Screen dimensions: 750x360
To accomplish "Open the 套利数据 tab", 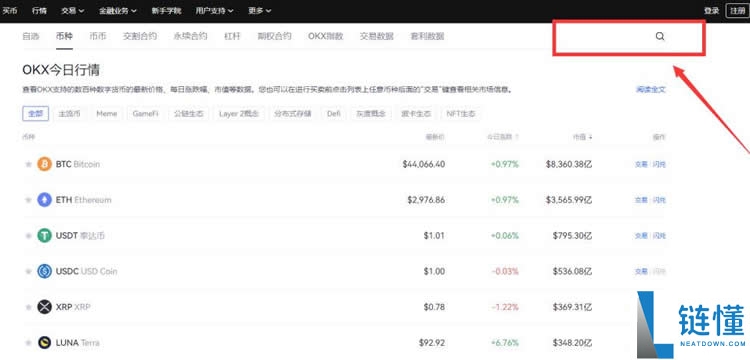I will pos(427,36).
